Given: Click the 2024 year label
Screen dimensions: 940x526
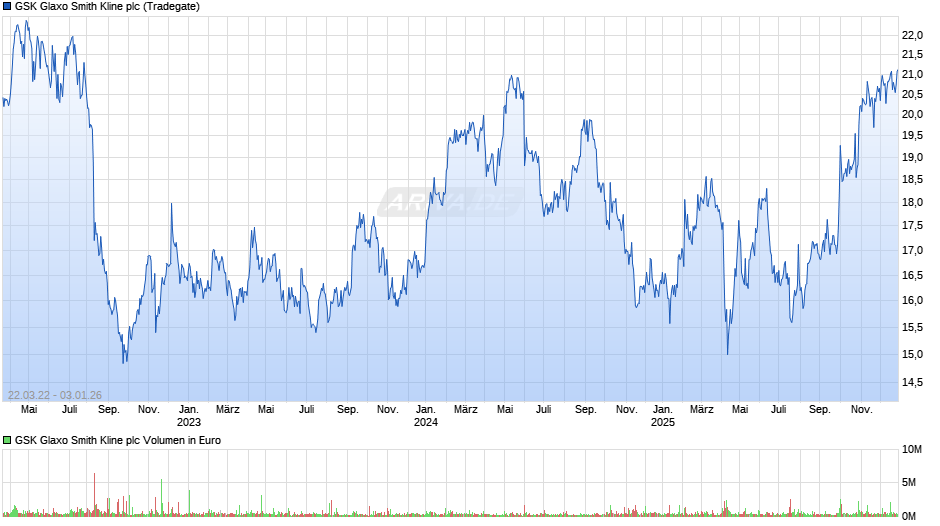Looking at the screenshot, I should pyautogui.click(x=426, y=422).
